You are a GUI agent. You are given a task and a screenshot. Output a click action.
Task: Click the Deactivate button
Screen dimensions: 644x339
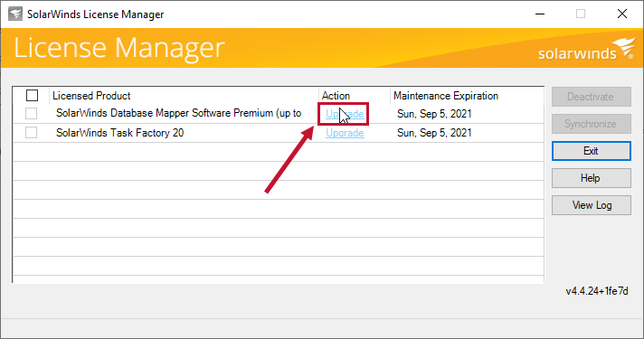coord(591,97)
